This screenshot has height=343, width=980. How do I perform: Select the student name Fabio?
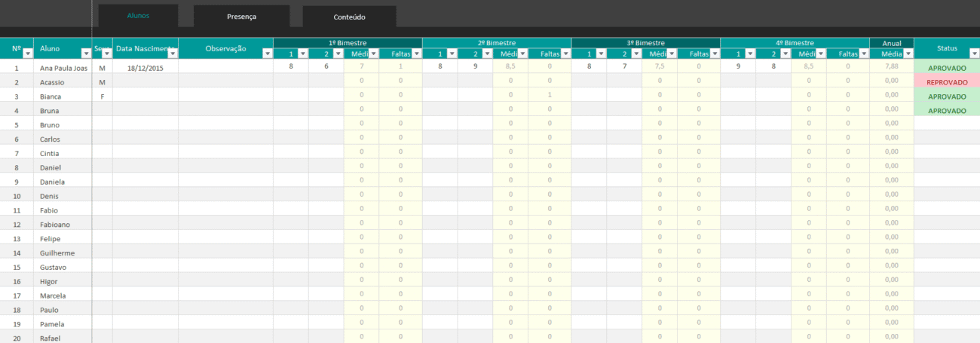[49, 210]
